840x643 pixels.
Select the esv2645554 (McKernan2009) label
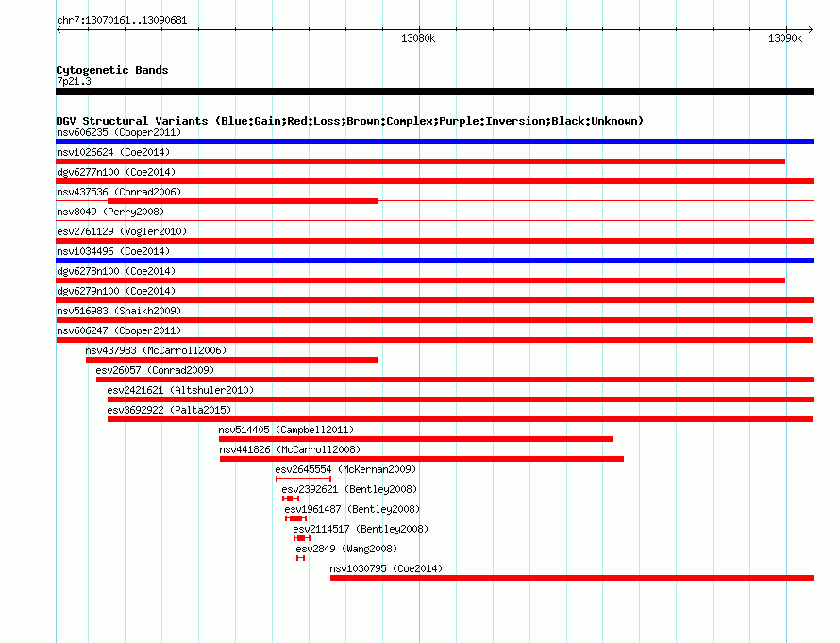tap(345, 469)
